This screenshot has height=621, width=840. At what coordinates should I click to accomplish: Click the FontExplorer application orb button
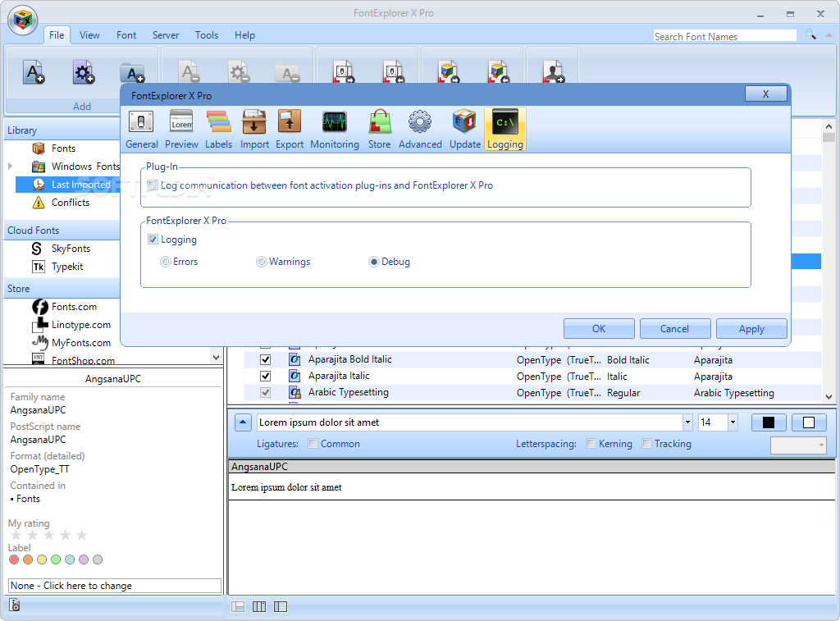[x=22, y=21]
